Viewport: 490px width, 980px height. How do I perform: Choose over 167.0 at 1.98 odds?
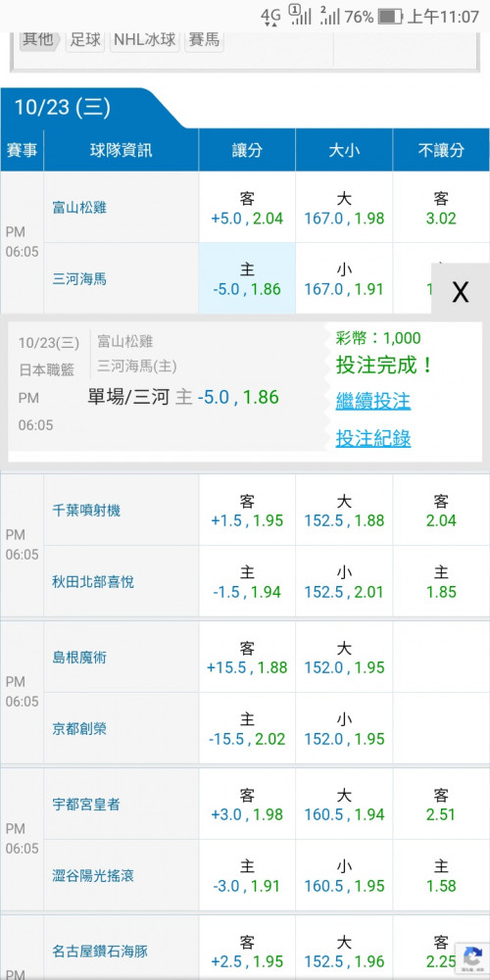344,208
